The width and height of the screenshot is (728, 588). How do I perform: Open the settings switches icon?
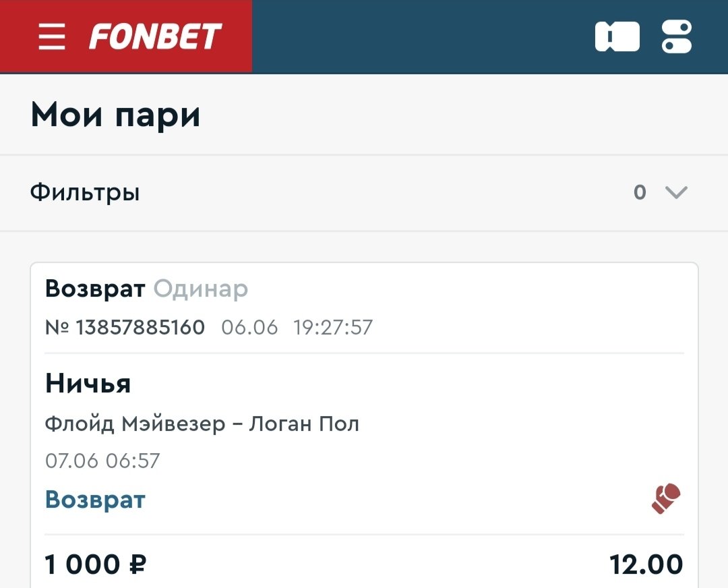pyautogui.click(x=676, y=36)
